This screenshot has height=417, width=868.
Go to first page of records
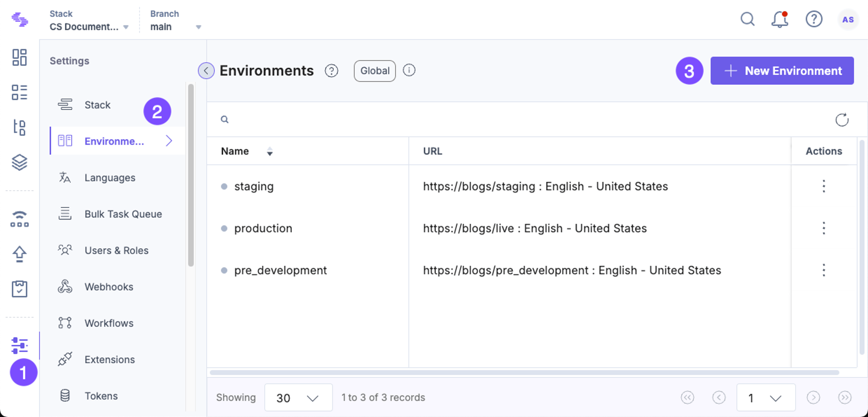click(x=687, y=398)
